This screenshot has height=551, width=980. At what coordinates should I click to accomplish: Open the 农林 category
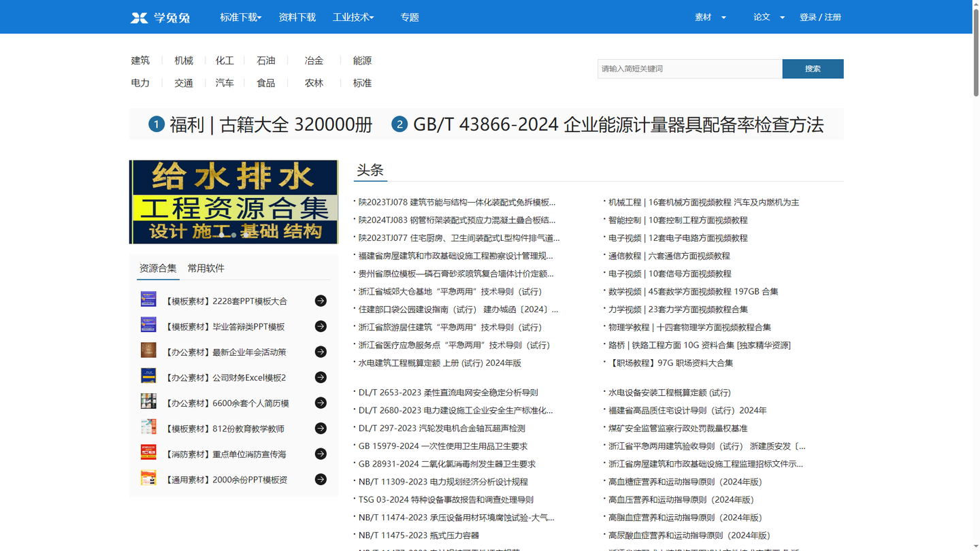coord(314,83)
